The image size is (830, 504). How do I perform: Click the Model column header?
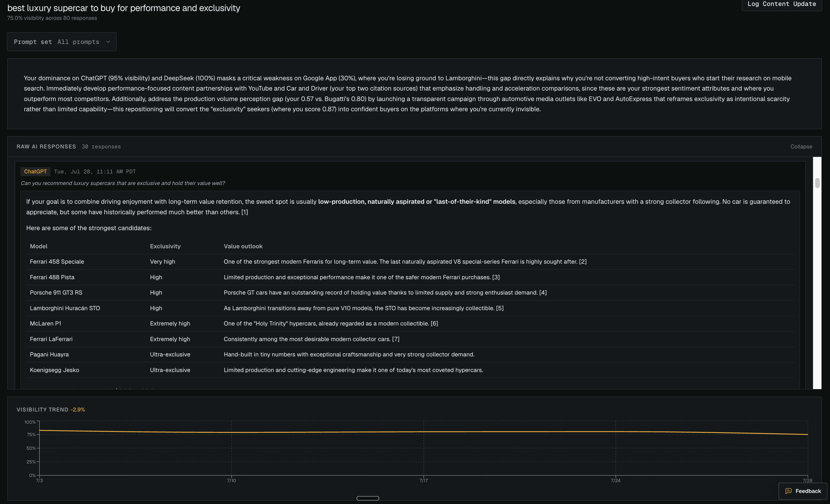(x=39, y=246)
